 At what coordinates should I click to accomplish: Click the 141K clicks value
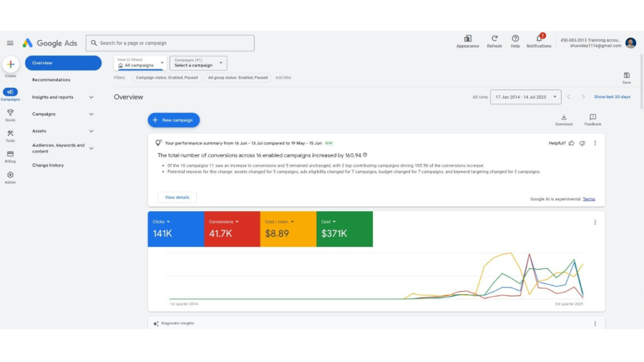(x=162, y=234)
